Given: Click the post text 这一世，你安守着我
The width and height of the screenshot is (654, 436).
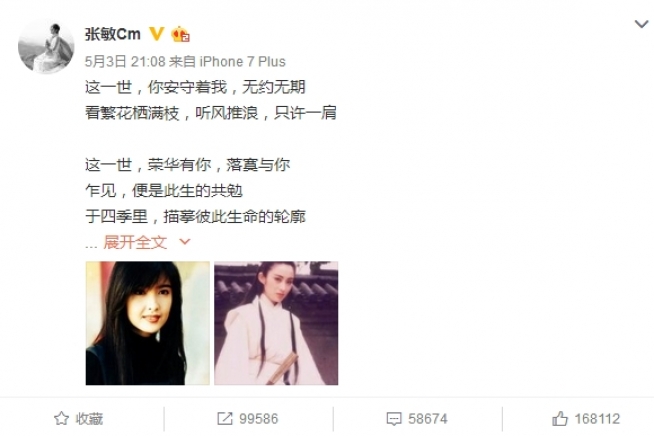Looking at the screenshot, I should pyautogui.click(x=156, y=87).
